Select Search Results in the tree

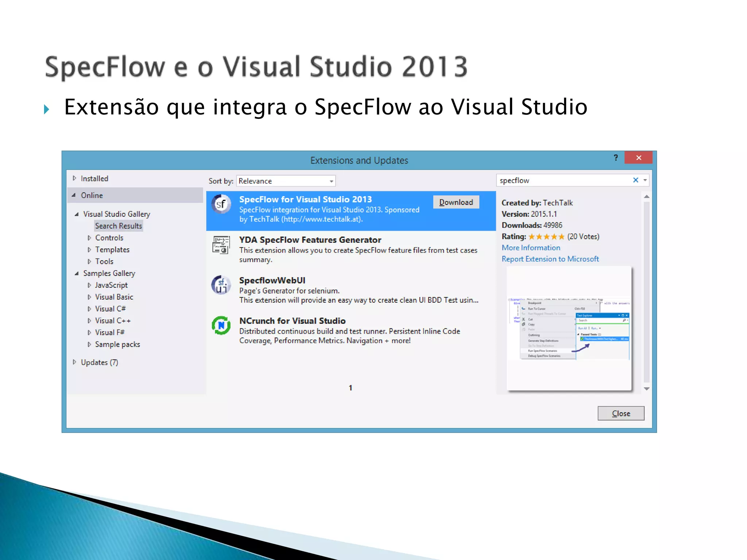click(x=119, y=226)
